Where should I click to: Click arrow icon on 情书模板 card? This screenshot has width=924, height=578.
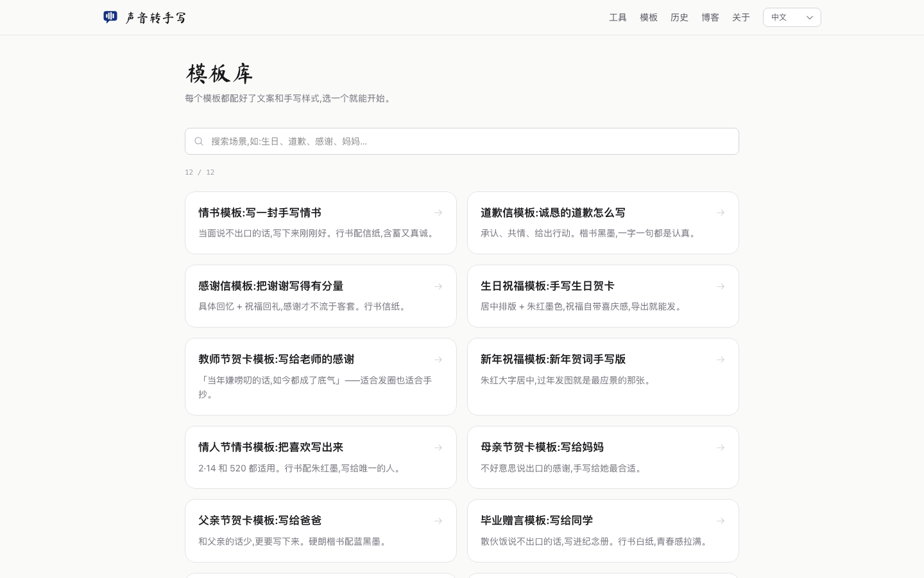(x=438, y=213)
